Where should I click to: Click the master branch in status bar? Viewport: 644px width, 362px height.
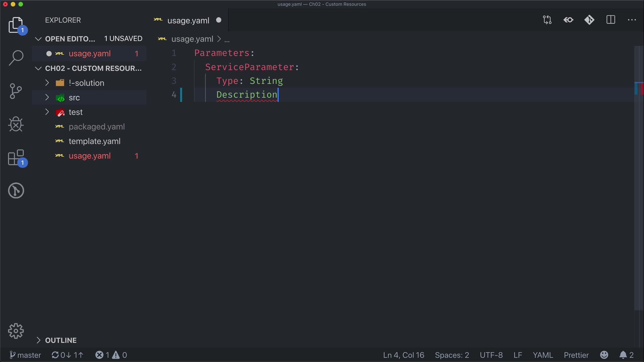[x=25, y=355]
